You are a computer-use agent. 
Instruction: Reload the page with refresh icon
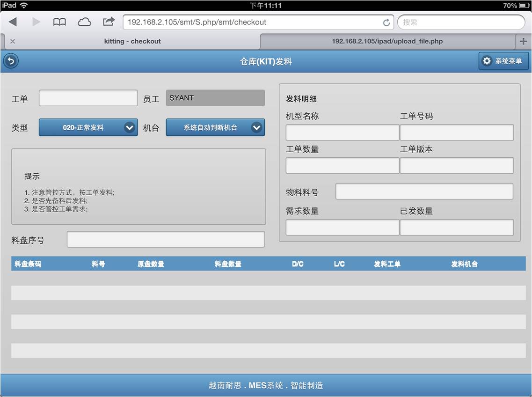[386, 22]
